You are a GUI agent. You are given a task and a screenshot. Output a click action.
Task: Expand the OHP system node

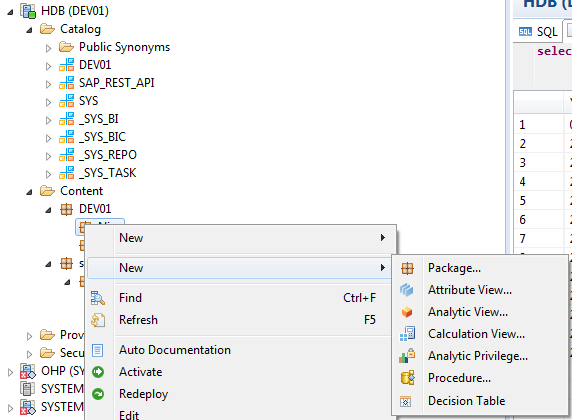tap(11, 372)
